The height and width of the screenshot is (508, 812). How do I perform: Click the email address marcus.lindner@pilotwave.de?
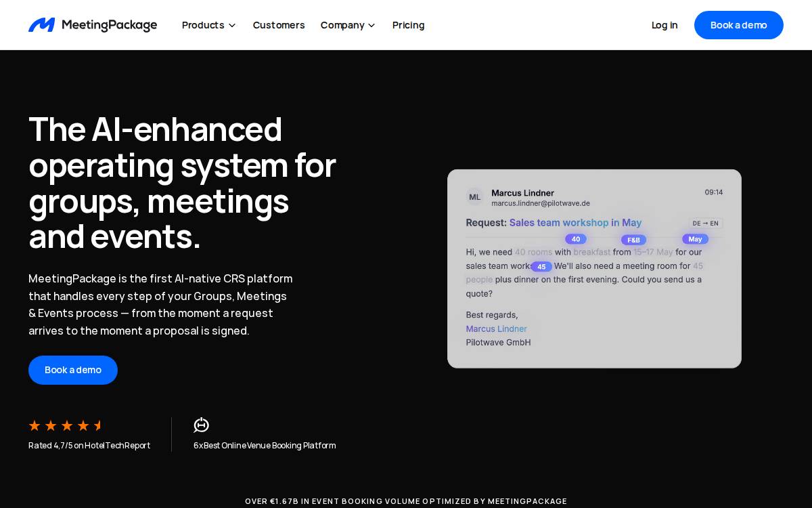pyautogui.click(x=541, y=203)
